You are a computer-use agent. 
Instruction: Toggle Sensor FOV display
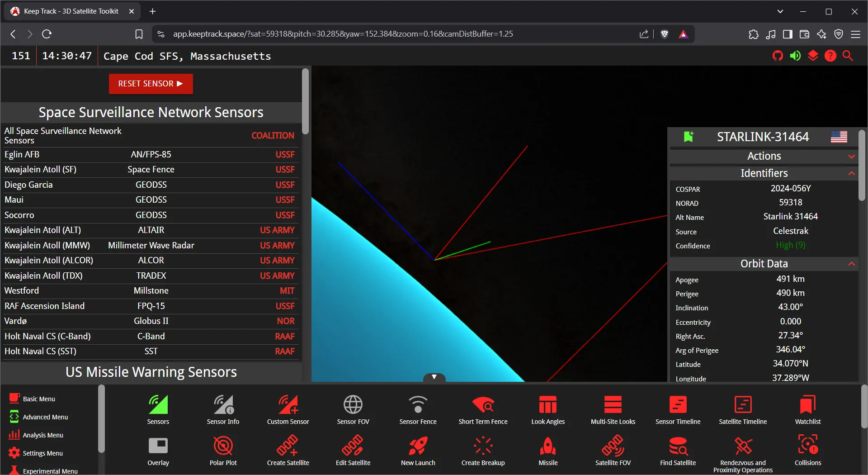[353, 409]
